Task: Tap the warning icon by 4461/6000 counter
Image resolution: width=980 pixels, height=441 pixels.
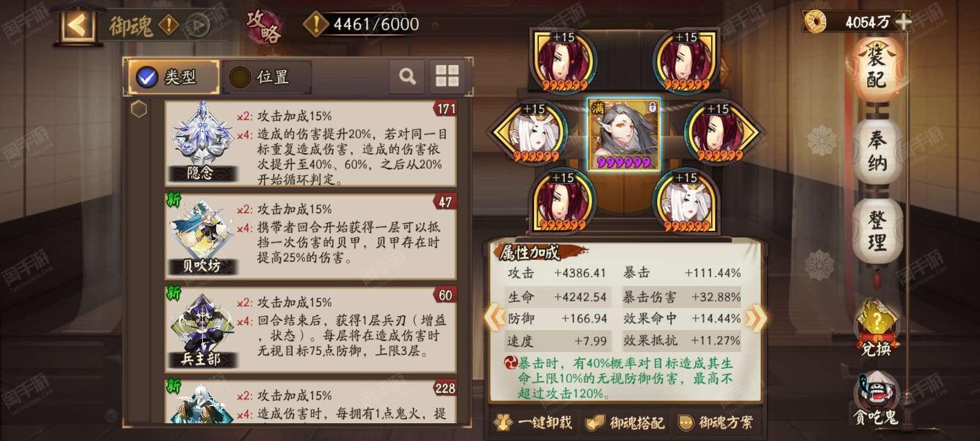Action: click(x=316, y=24)
